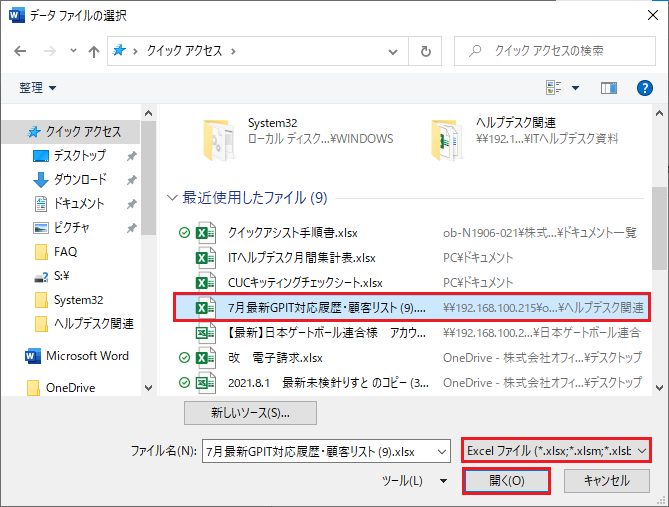The image size is (669, 507).
Task: Collapse the 最近使用したファイル group
Action: 172,198
